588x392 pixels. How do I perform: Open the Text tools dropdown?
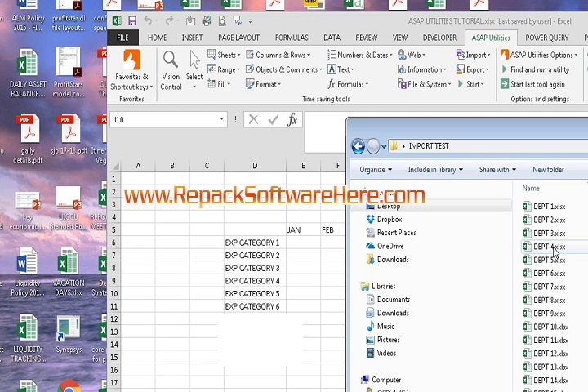(341, 69)
